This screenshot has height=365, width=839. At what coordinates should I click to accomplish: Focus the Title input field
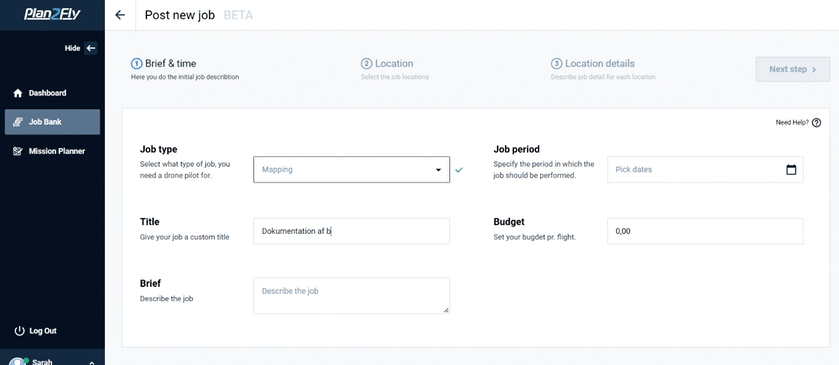tap(352, 231)
